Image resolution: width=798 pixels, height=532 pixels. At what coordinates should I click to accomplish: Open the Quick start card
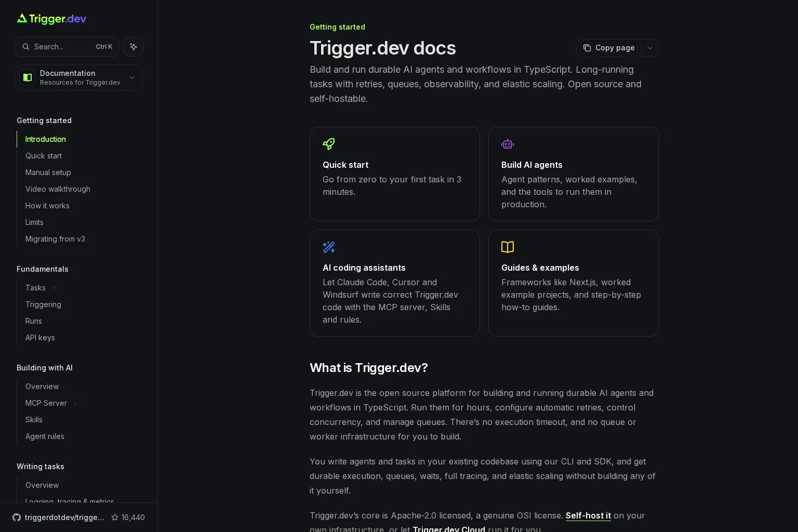[x=395, y=174]
